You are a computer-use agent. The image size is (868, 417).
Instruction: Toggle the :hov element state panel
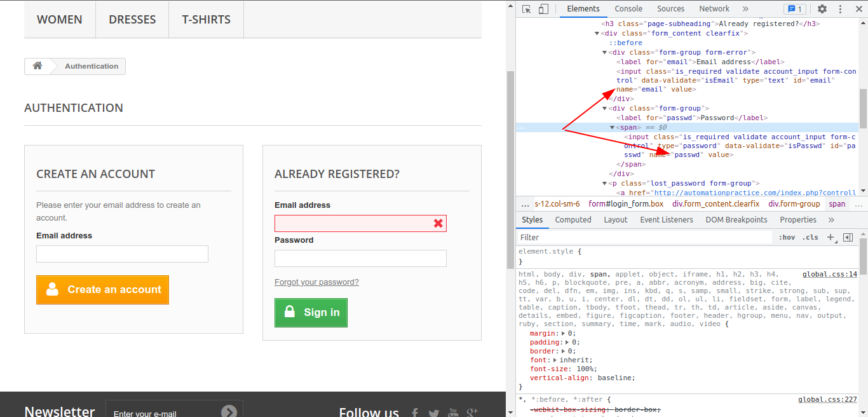click(x=787, y=237)
